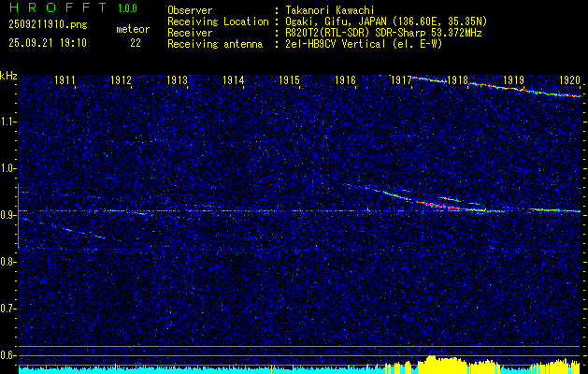Click the kHz axis unit label
This screenshot has width=588, height=374.
pyautogui.click(x=9, y=76)
